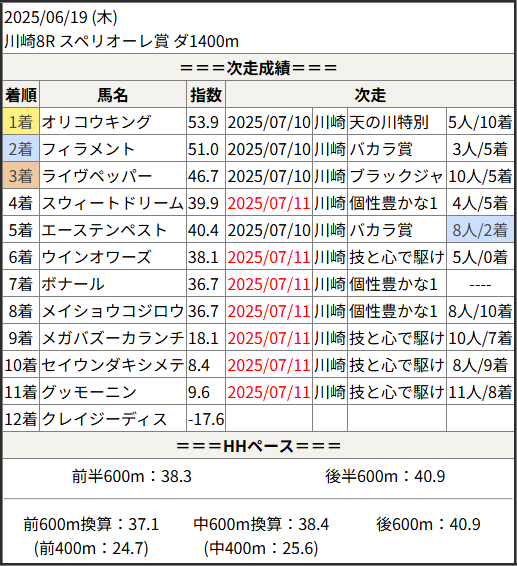Select horse name オリコウキング

(96, 122)
